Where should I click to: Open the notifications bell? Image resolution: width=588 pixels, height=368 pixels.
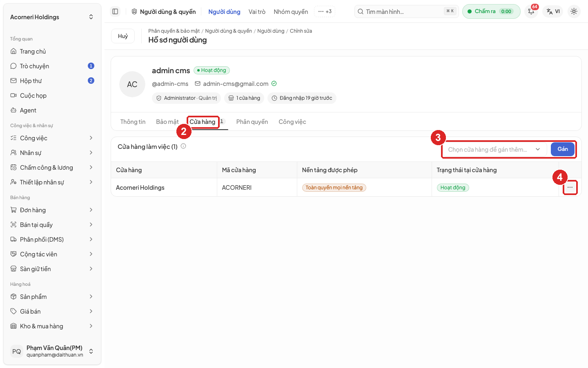point(531,11)
